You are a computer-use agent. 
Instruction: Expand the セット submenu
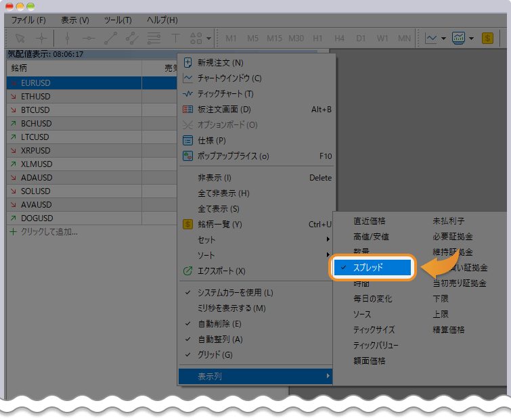[x=256, y=239]
